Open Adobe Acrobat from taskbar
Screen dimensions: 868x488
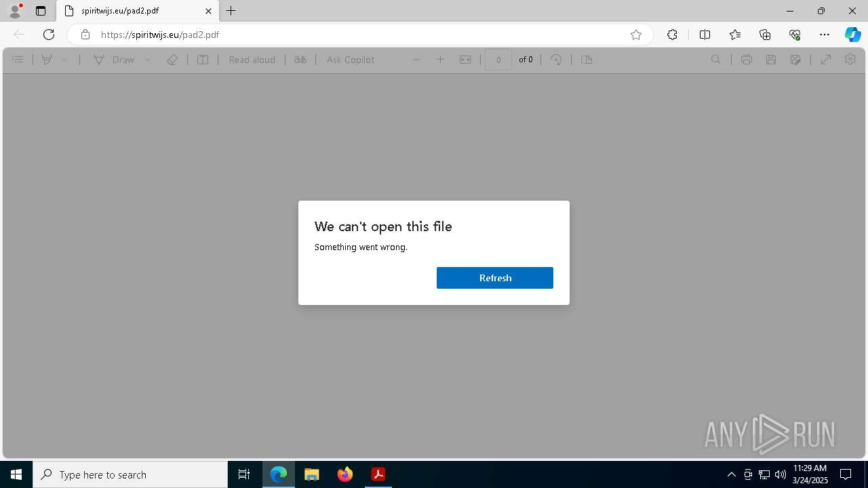378,474
